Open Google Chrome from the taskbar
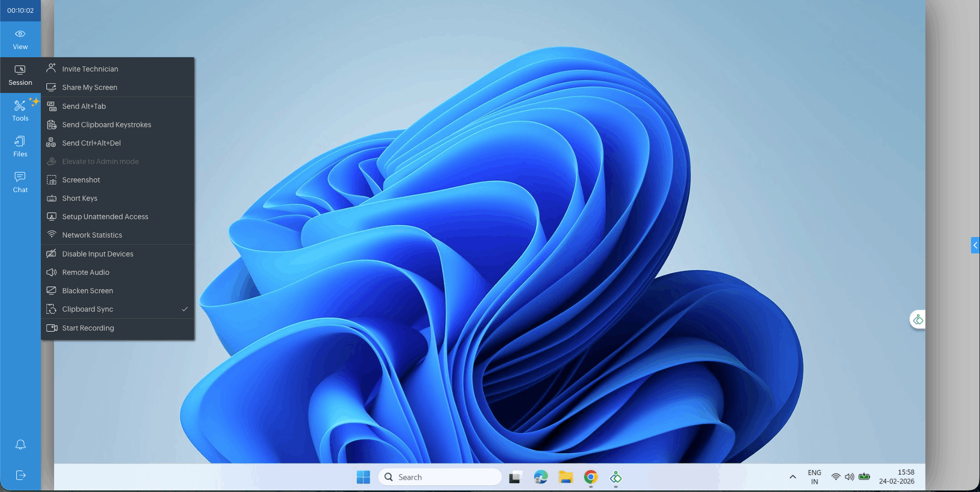 click(x=591, y=477)
